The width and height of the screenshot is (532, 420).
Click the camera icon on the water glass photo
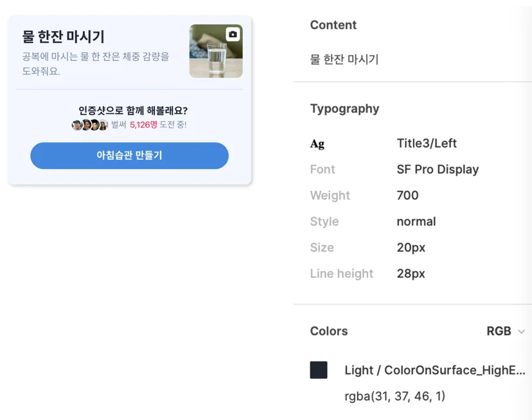point(233,34)
